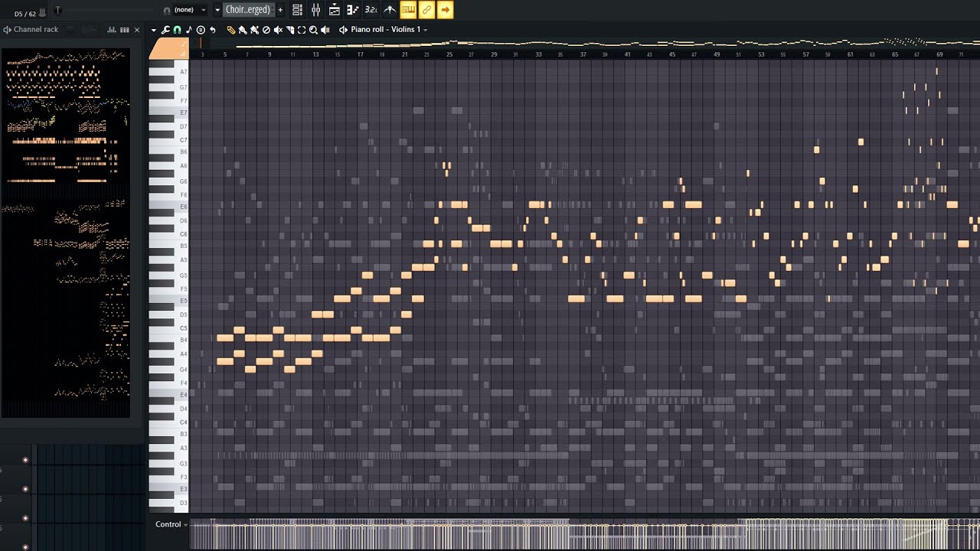Open the pattern selector arrow before Choir..erged)

217,10
